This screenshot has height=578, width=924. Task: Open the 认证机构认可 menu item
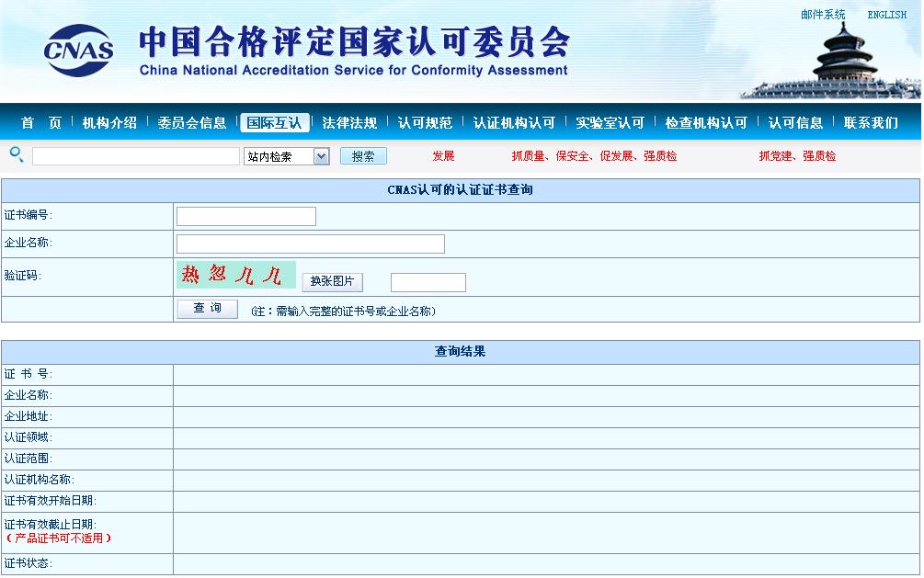point(515,122)
